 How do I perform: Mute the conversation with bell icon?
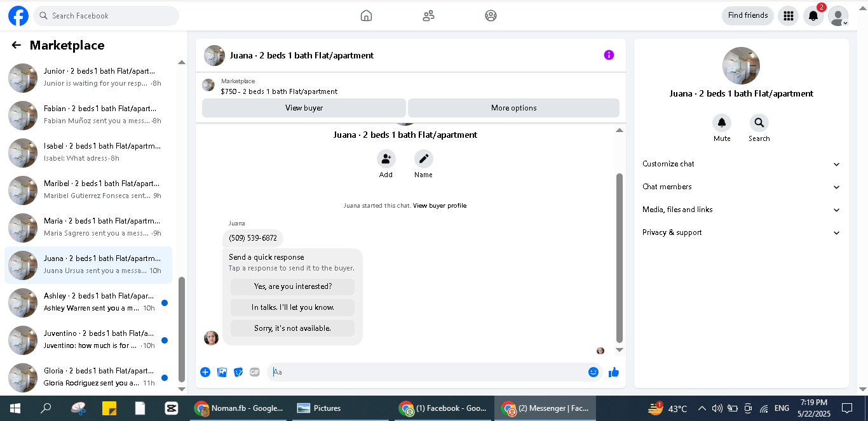coord(722,123)
